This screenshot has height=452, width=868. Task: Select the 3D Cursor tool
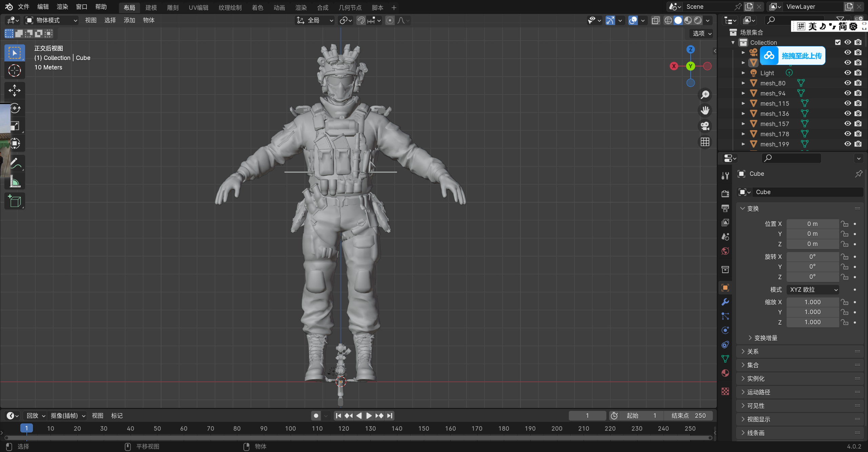coord(15,70)
